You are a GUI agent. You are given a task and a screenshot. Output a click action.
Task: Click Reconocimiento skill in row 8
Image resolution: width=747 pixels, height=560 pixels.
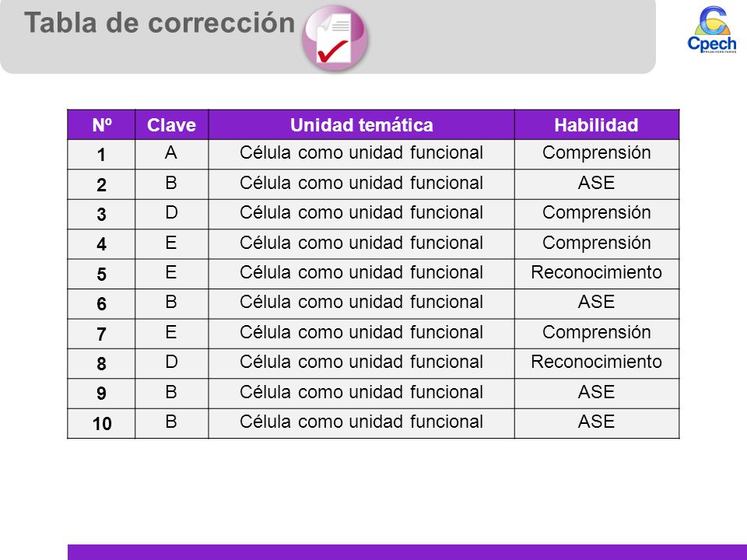597,362
